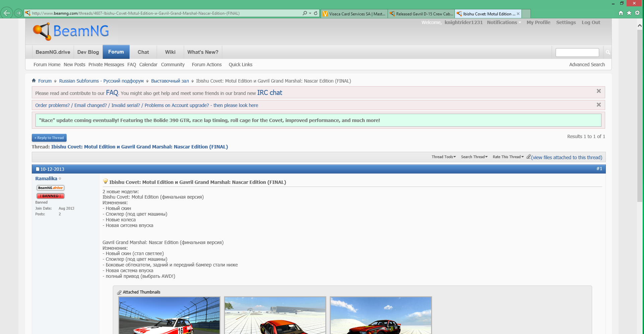
Task: Open Settings link in header
Action: click(x=566, y=22)
